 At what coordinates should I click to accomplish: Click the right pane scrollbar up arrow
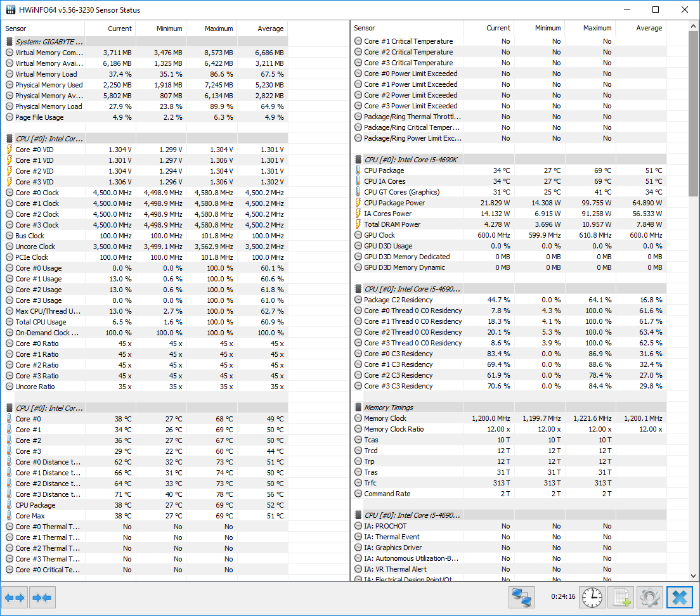pyautogui.click(x=693, y=27)
